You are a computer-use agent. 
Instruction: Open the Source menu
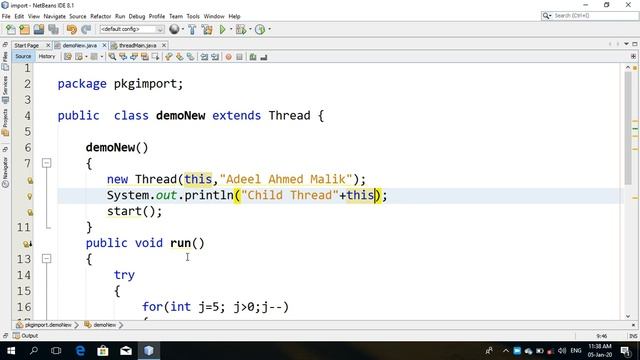point(78,16)
